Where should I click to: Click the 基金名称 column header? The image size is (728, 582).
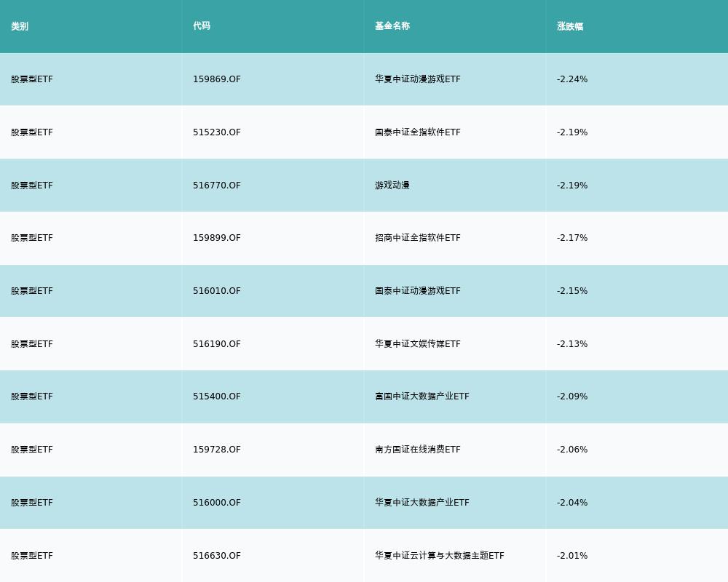click(x=392, y=26)
